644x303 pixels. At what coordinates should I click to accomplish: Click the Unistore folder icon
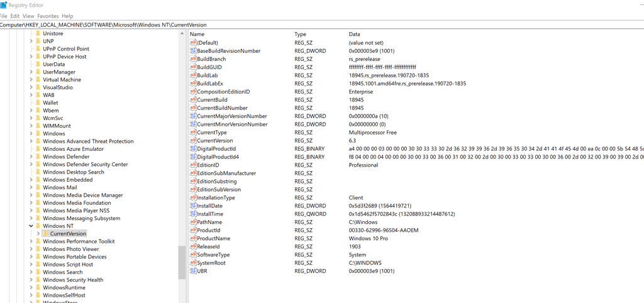tap(38, 33)
